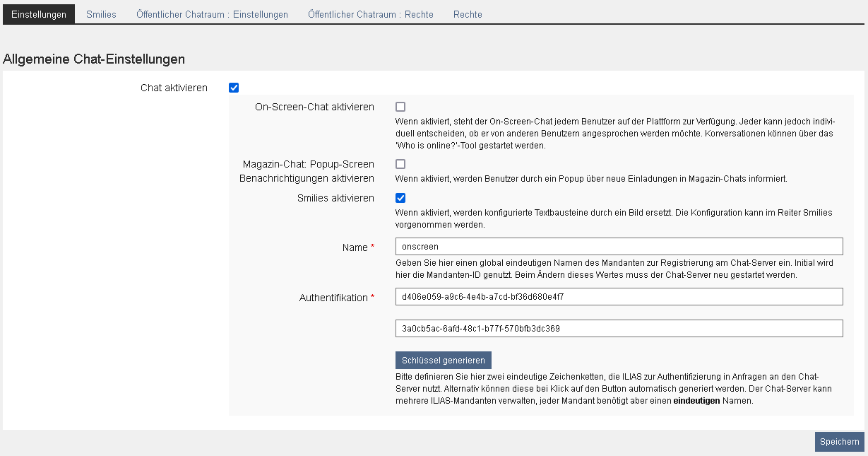Click the 'Magazin-Chat: Popup-Screen' text label
The width and height of the screenshot is (868, 456).
pyautogui.click(x=308, y=164)
